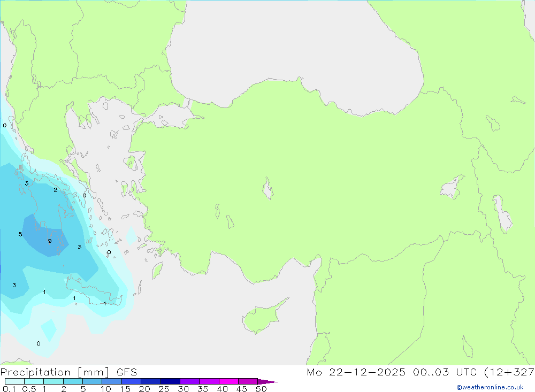Click the 'GFS' model label
This screenshot has height=392, width=535.
click(x=127, y=372)
